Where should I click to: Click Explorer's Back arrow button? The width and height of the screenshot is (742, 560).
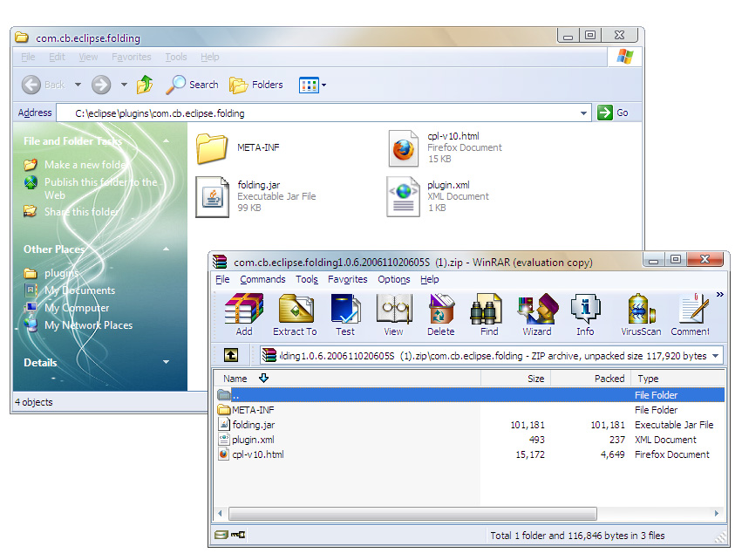[31, 85]
